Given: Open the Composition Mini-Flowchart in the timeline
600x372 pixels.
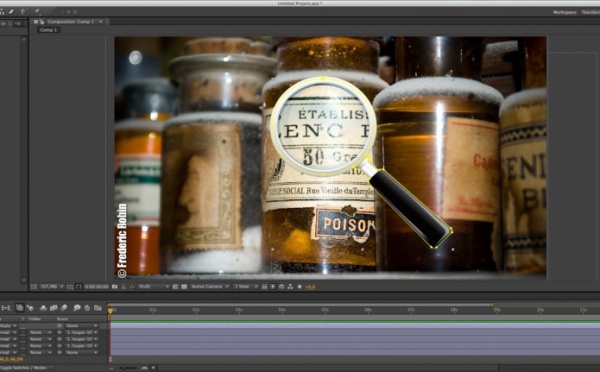Looking at the screenshot, I should click(6, 308).
